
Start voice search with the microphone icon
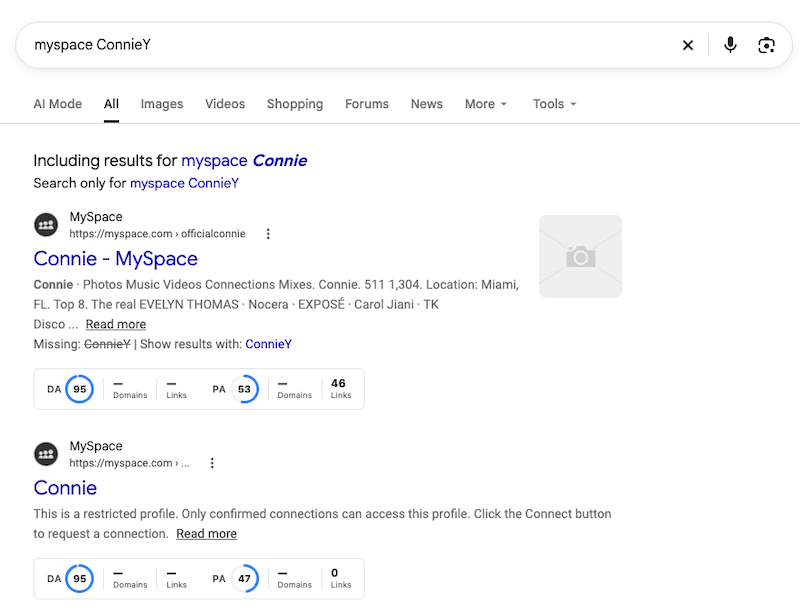pos(730,45)
